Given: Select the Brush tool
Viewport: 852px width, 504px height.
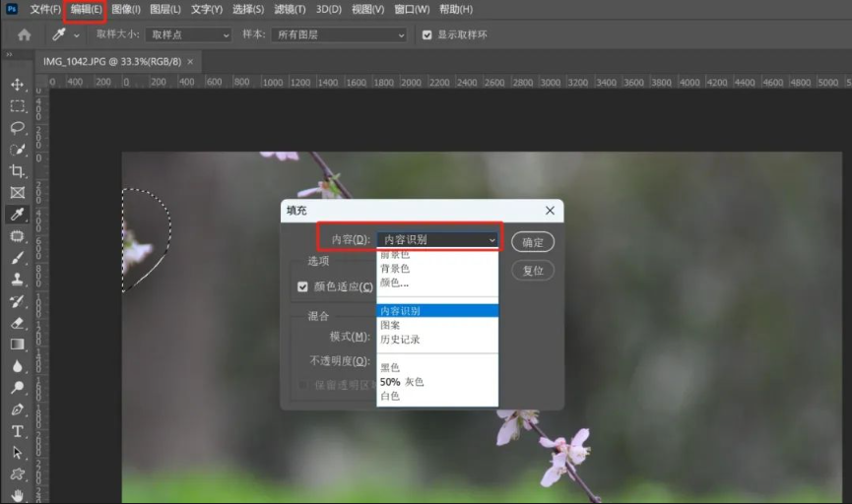Looking at the screenshot, I should click(17, 258).
